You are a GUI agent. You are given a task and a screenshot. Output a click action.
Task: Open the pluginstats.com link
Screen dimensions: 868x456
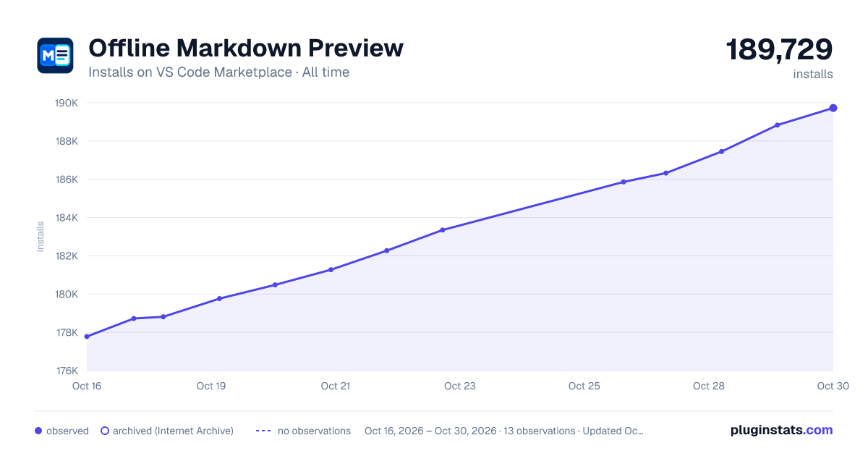[x=782, y=430]
